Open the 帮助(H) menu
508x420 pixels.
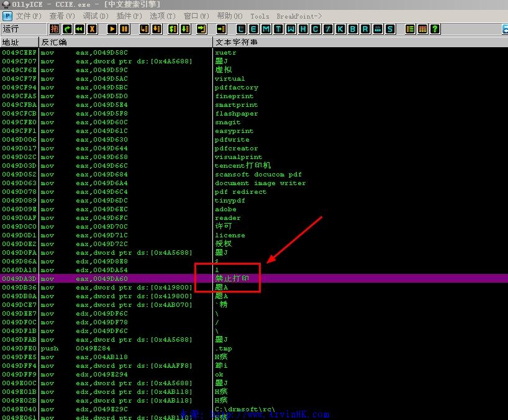point(230,16)
